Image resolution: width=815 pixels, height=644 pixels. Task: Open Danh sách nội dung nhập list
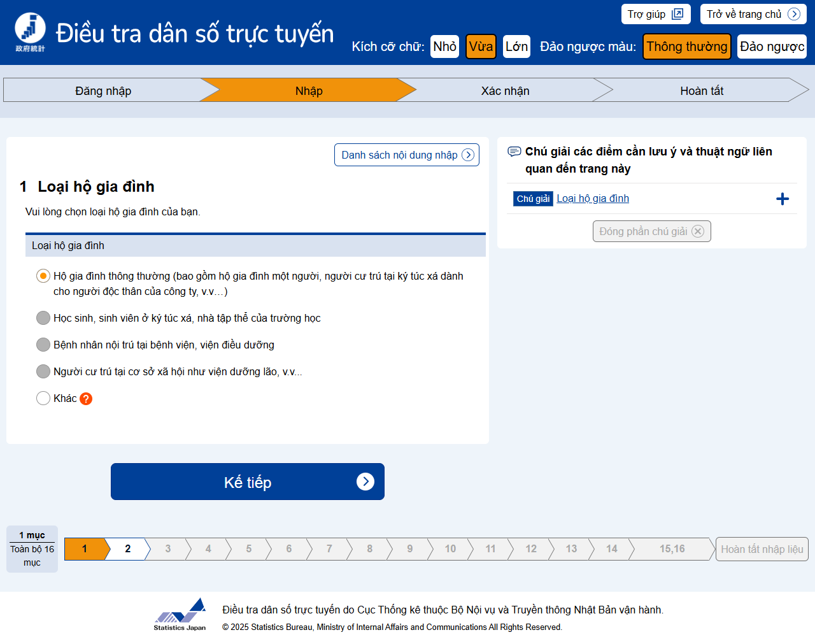coord(406,155)
